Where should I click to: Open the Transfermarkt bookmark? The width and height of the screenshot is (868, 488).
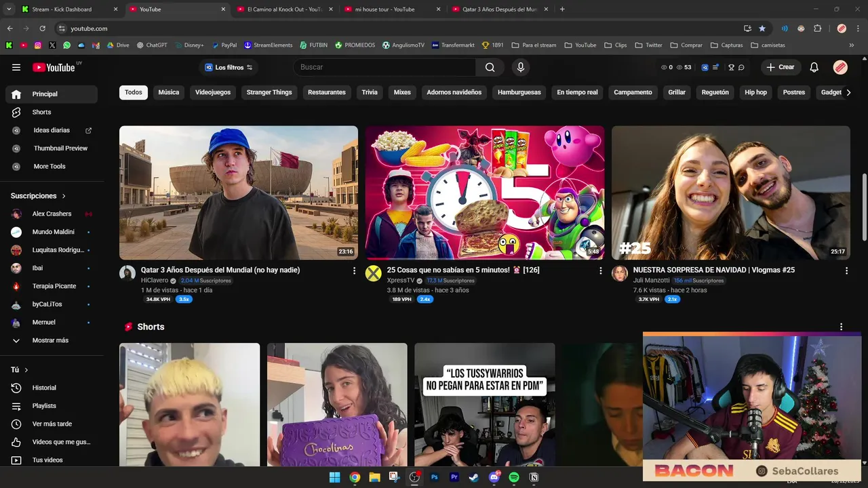click(x=453, y=45)
